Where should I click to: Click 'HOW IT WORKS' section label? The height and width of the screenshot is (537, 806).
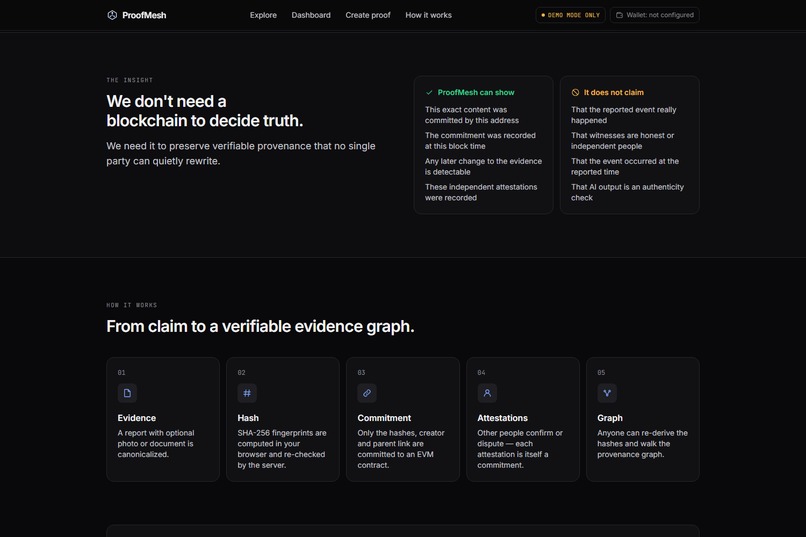(132, 305)
